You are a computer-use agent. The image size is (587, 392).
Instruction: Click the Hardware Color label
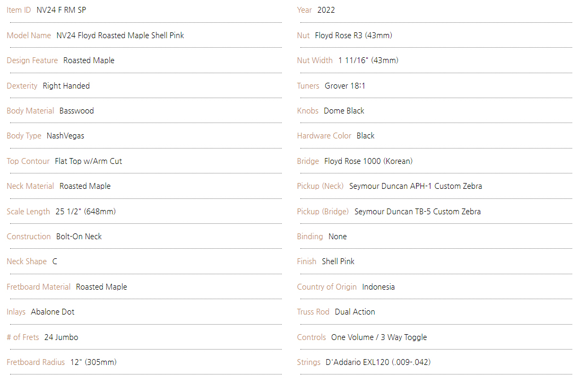click(324, 136)
